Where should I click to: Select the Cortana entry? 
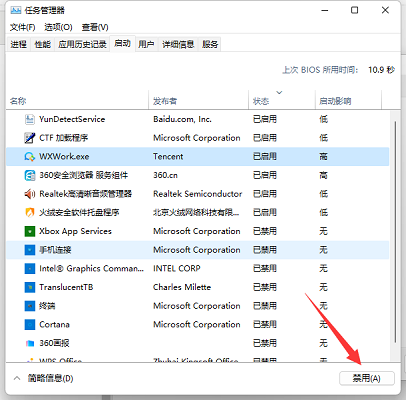pos(54,325)
